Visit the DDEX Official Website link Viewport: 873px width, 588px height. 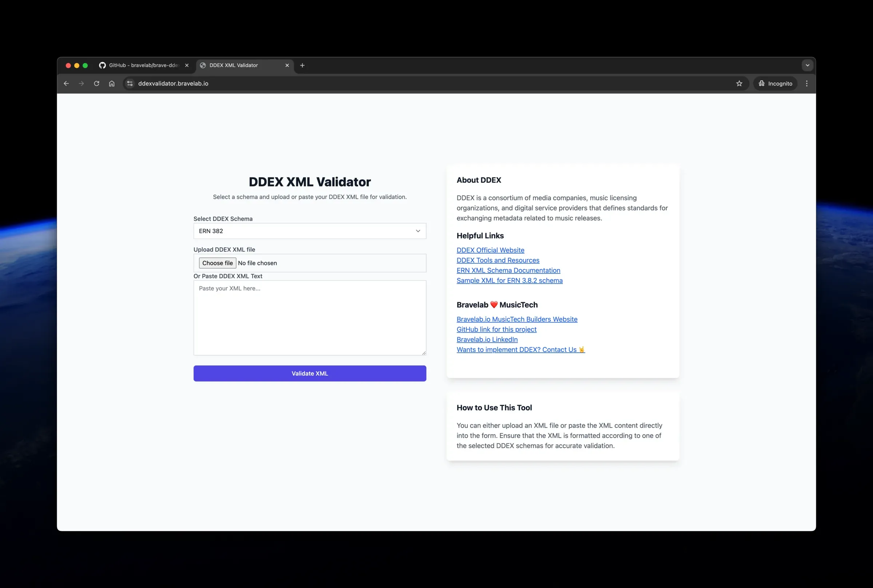(490, 250)
